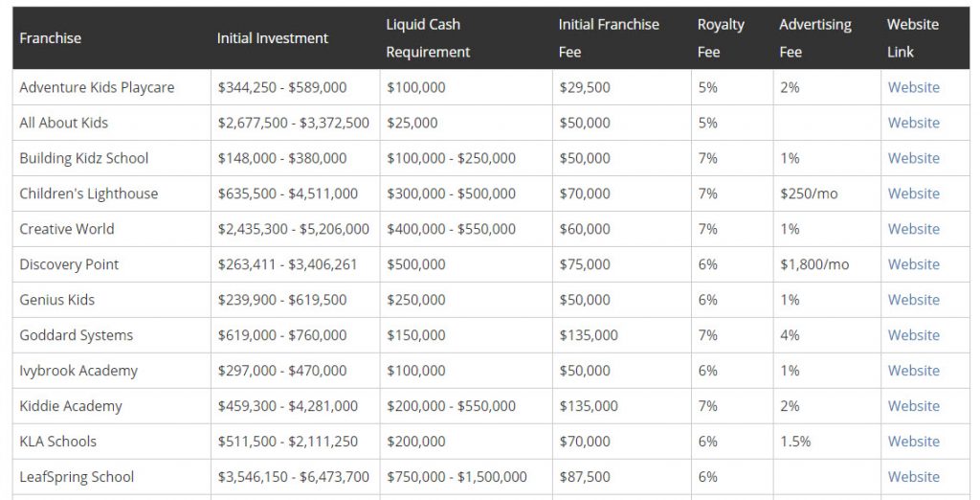
Task: Select the Discovery Point $1,800/mo advertising cell
Action: click(x=813, y=264)
